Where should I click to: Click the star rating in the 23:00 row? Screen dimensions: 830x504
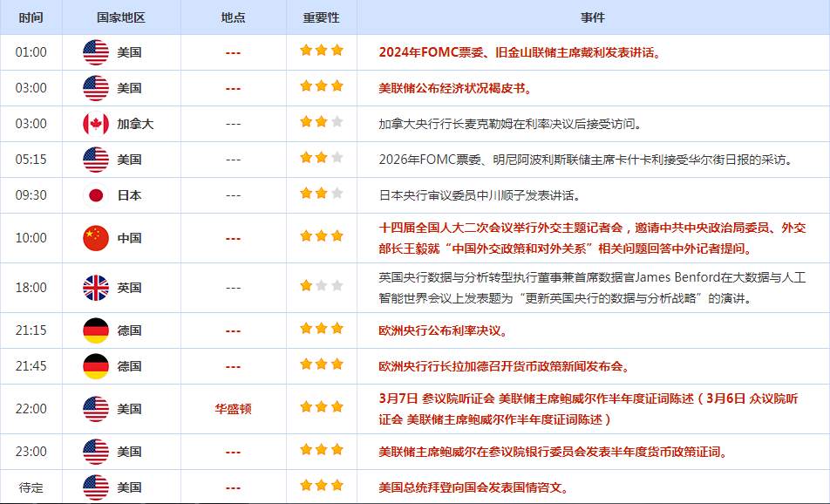click(x=322, y=449)
